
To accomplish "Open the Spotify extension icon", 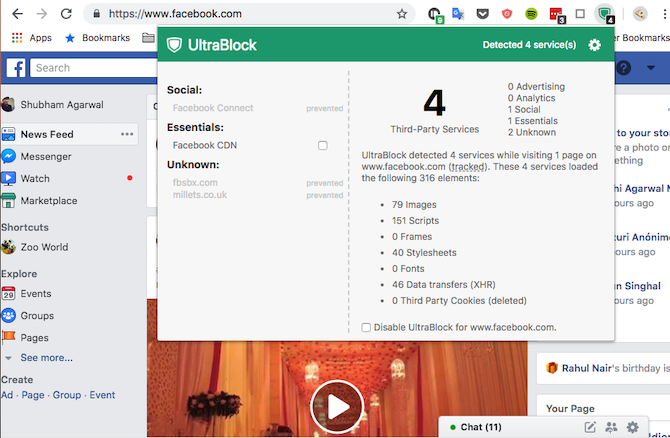I will (x=531, y=14).
